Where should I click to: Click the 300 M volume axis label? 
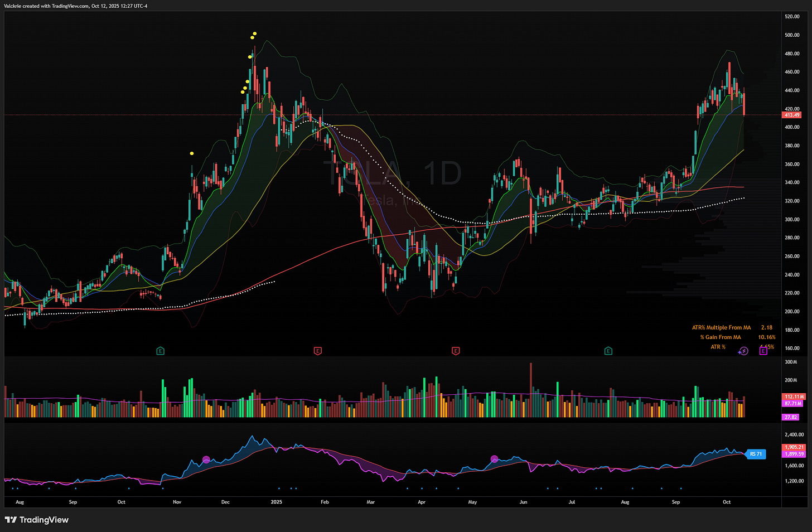tap(791, 362)
